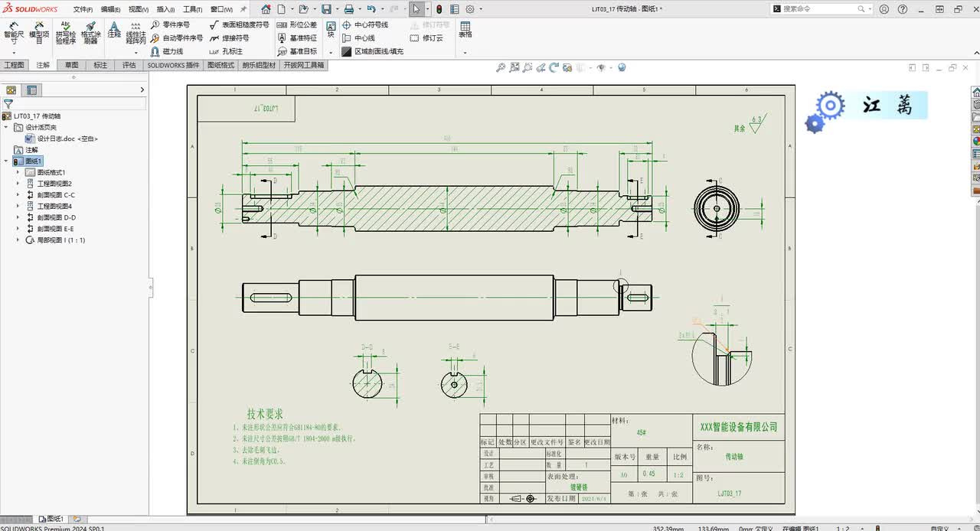Expand the 剖面视图 C-C tree node
Screen dimensions: 980x531
(x=18, y=195)
